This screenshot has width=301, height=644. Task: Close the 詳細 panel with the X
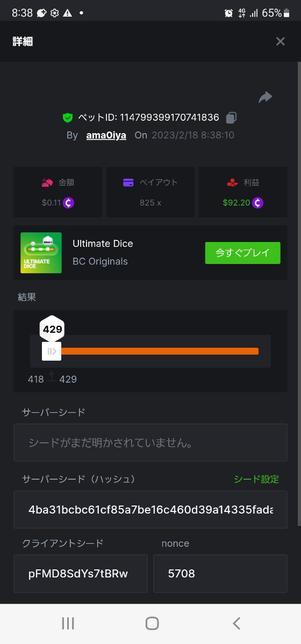280,41
